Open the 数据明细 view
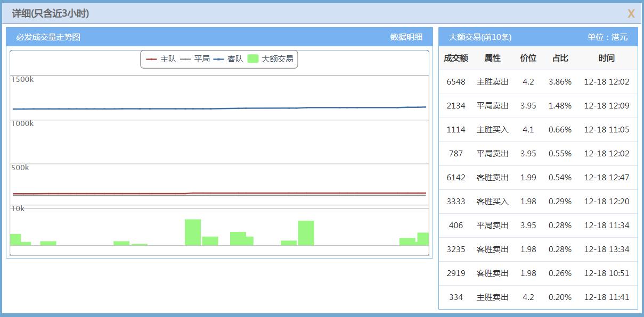The image size is (644, 317). [x=406, y=37]
